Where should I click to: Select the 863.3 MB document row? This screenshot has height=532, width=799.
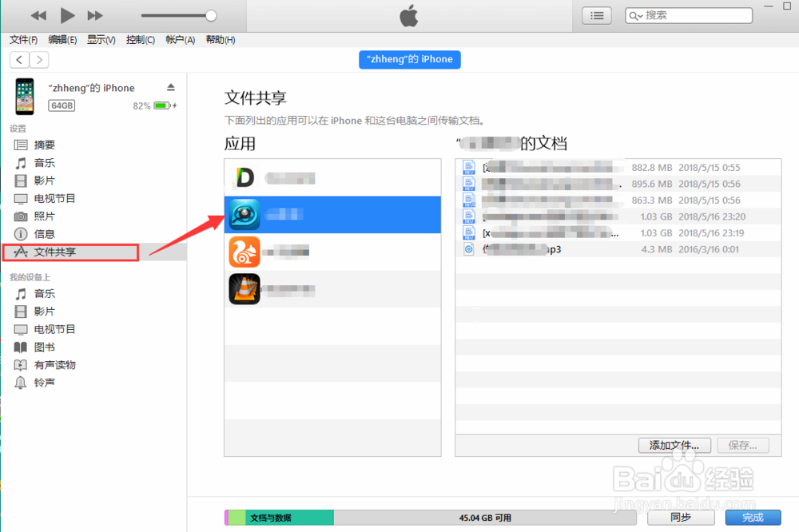tap(618, 200)
